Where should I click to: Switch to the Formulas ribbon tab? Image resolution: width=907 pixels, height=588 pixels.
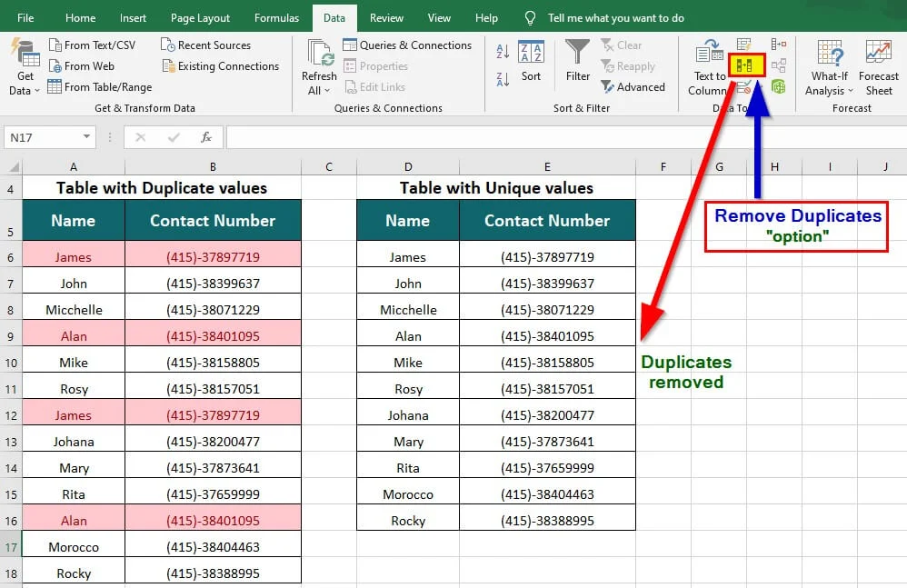(276, 16)
